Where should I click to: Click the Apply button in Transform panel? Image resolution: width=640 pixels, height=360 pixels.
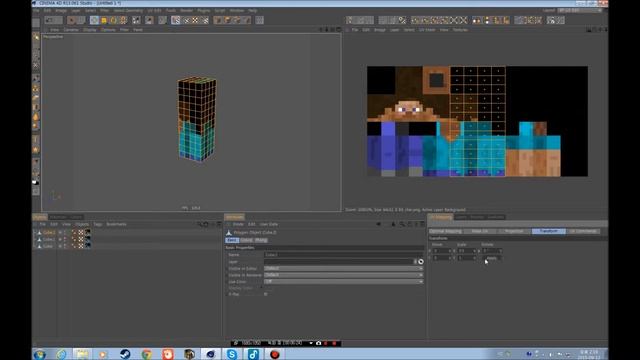(x=492, y=258)
